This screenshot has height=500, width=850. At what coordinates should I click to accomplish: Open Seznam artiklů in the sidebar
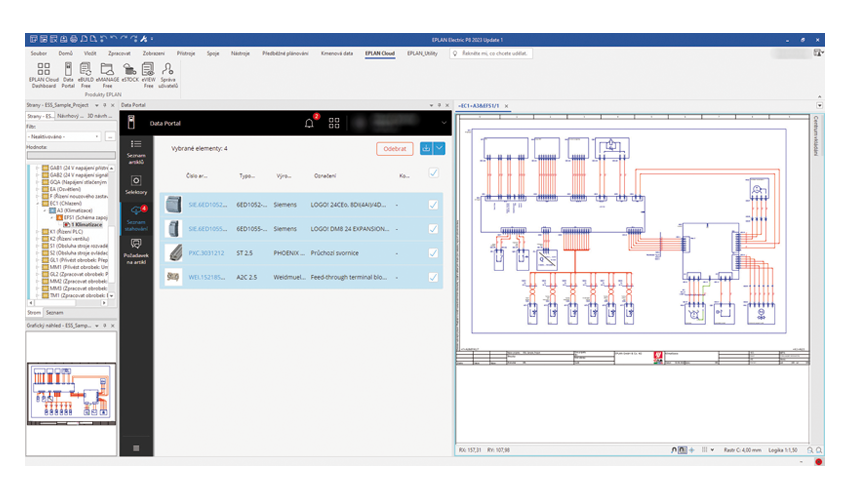136,151
